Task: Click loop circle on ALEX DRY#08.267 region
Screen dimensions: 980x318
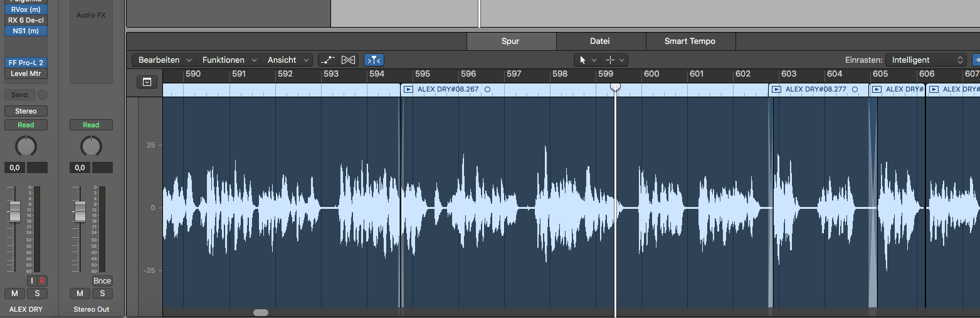Action: (x=488, y=90)
